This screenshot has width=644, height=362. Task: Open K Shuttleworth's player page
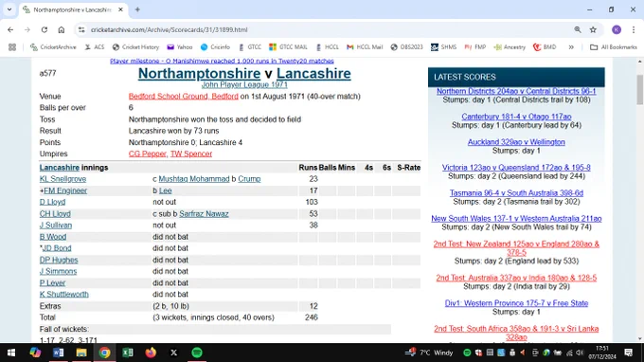coord(64,294)
